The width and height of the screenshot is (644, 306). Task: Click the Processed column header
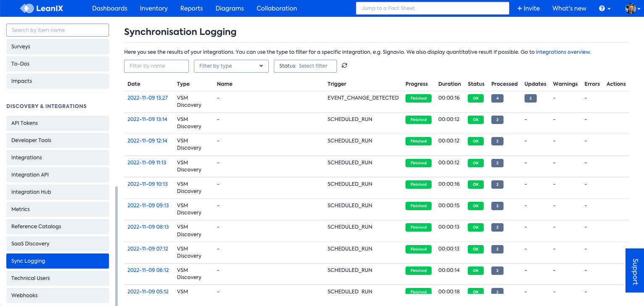point(504,84)
